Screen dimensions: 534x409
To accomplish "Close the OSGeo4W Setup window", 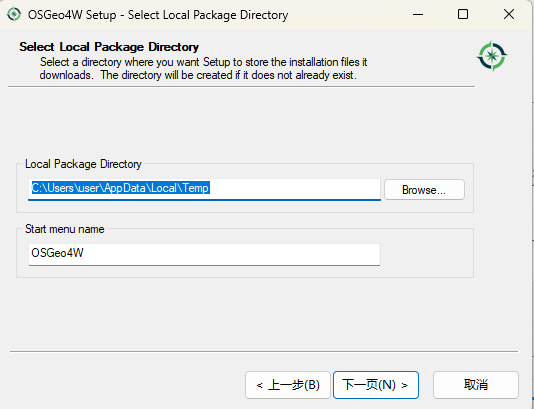I will pyautogui.click(x=509, y=14).
